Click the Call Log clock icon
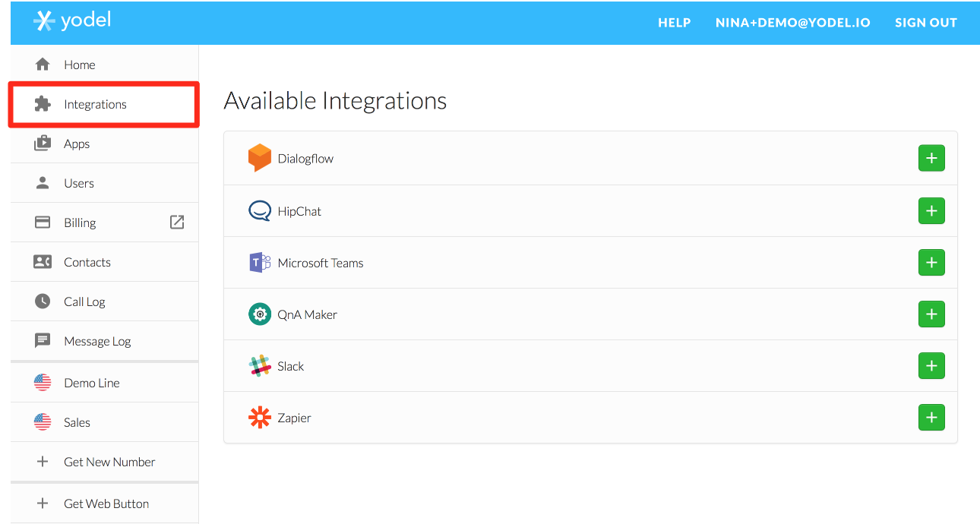The width and height of the screenshot is (980, 524). coord(43,301)
